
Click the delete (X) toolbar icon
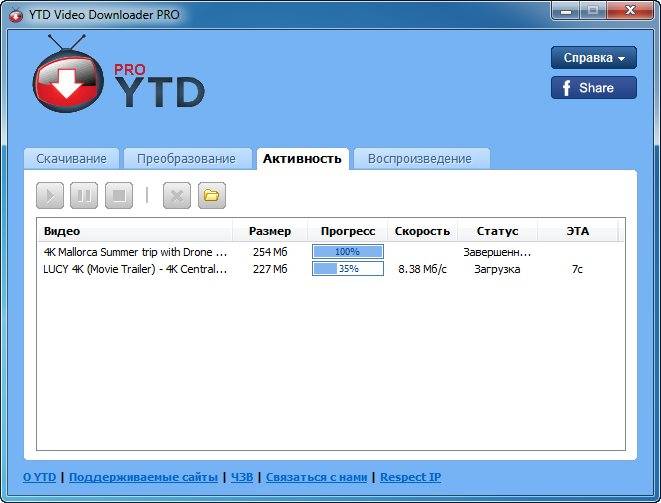(177, 196)
